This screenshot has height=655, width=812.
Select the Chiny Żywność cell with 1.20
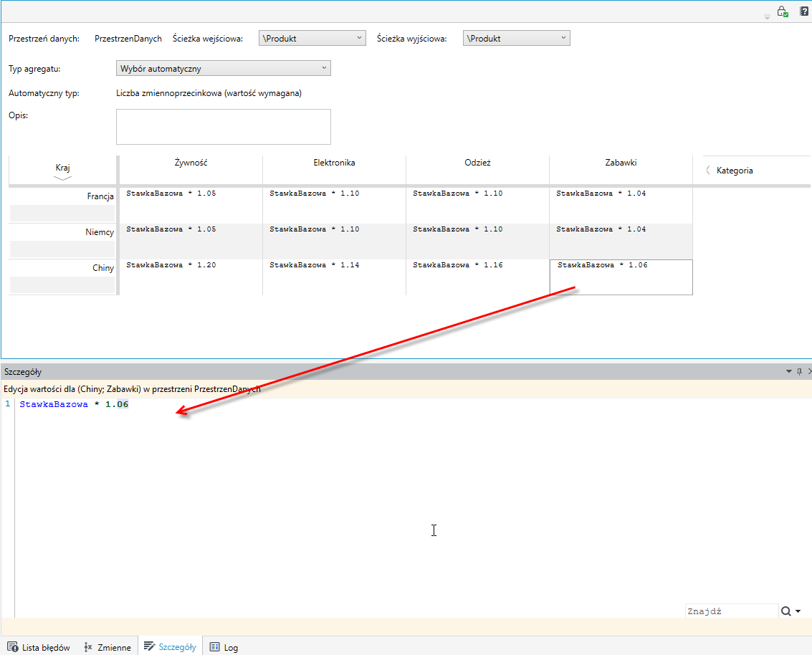point(191,277)
